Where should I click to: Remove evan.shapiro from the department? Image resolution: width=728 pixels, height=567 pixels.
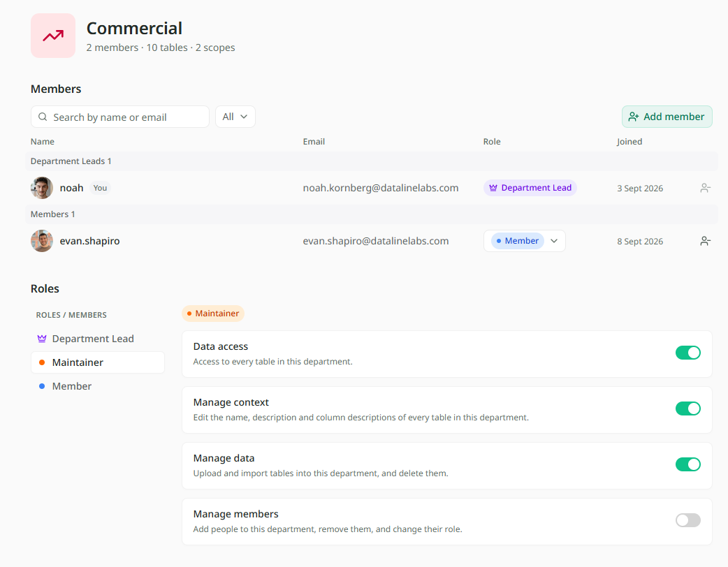tap(705, 241)
